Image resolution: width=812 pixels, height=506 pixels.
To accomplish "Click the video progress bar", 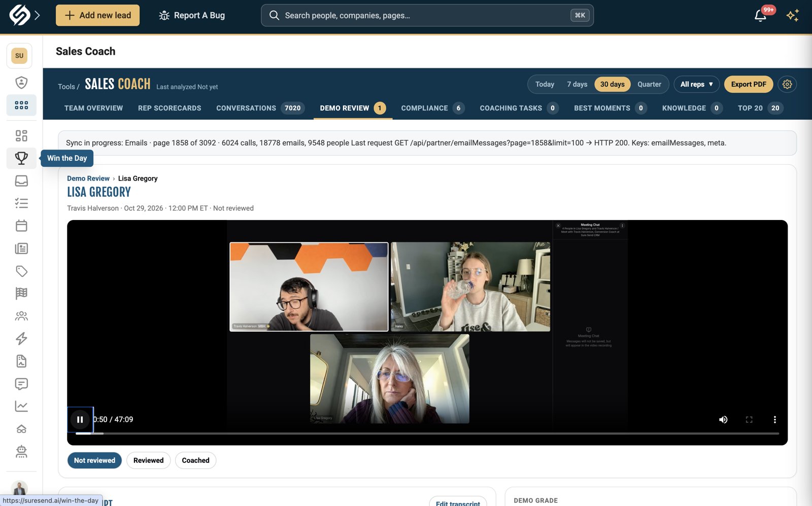I will 427,433.
